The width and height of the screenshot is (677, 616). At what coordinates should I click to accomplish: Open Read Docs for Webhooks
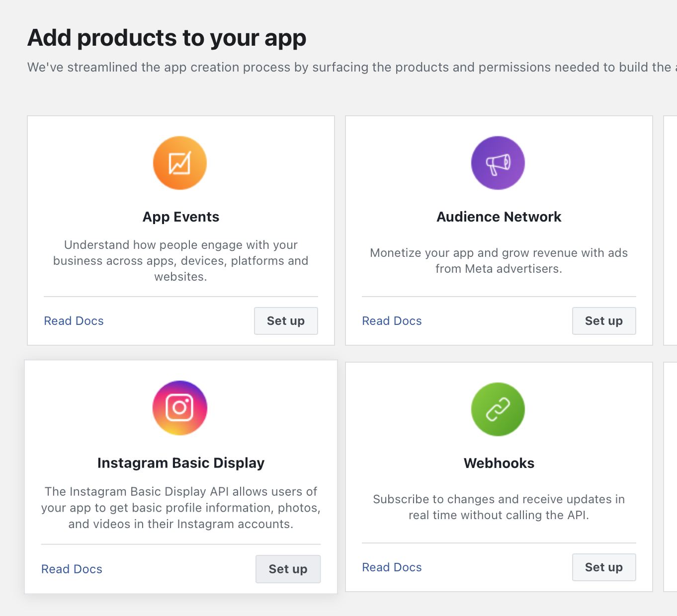click(x=392, y=567)
